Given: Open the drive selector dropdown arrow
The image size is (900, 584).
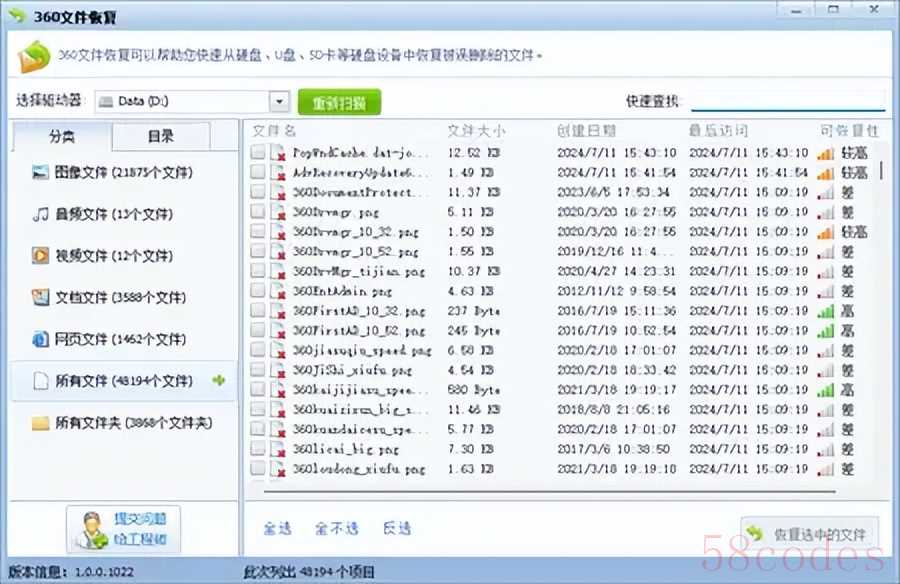Looking at the screenshot, I should point(279,102).
